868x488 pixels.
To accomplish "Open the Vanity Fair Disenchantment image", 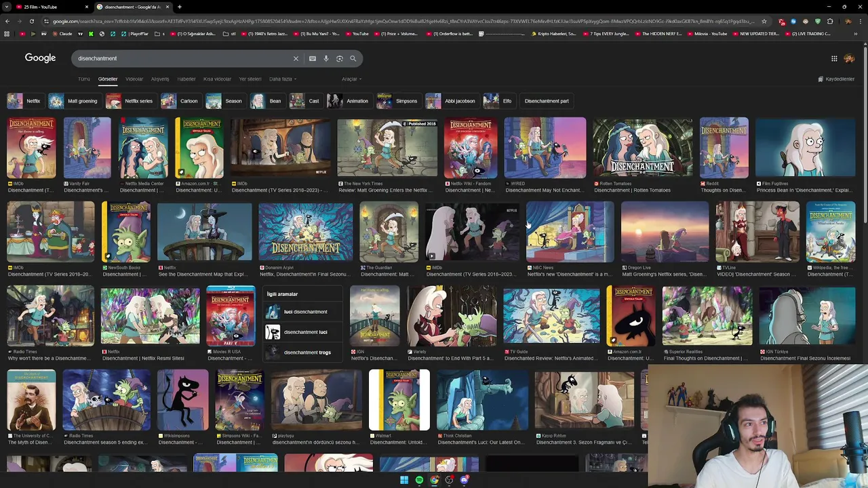I will [x=87, y=148].
